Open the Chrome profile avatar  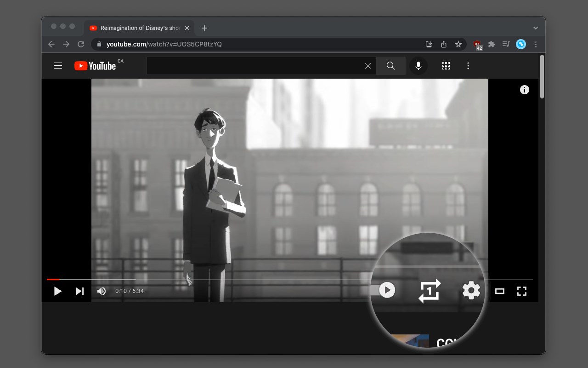[x=521, y=44]
